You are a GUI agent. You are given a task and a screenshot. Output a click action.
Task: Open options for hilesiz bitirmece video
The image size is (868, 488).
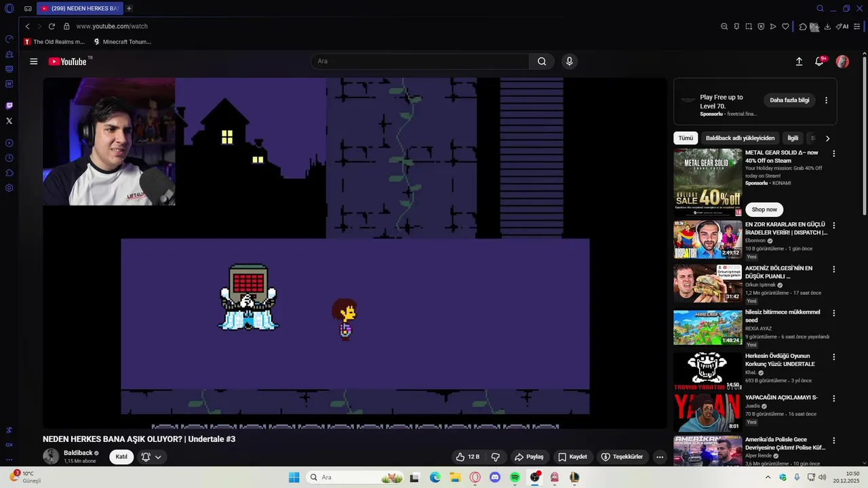834,313
